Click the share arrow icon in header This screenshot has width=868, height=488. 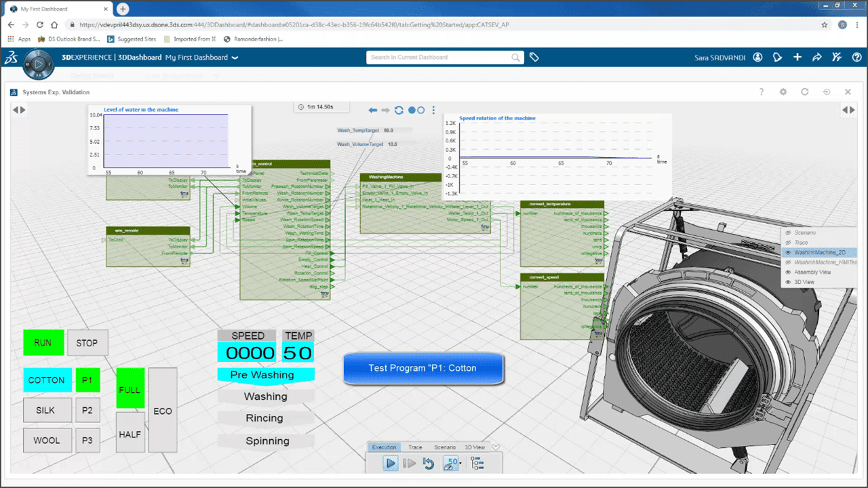(x=817, y=58)
